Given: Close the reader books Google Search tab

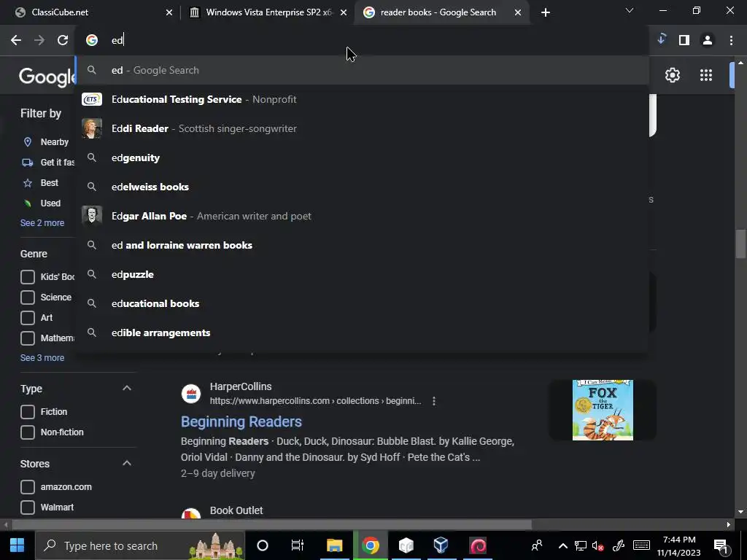Looking at the screenshot, I should [x=518, y=12].
